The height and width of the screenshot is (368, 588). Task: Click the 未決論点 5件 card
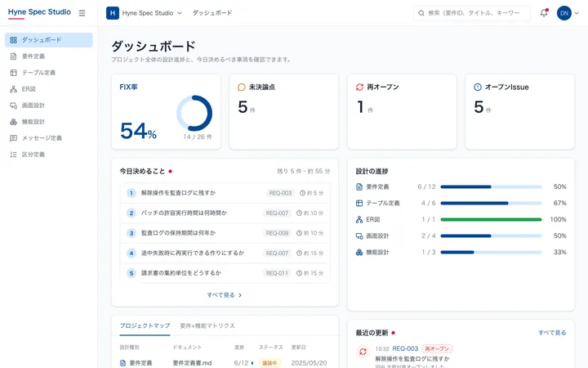tap(284, 112)
